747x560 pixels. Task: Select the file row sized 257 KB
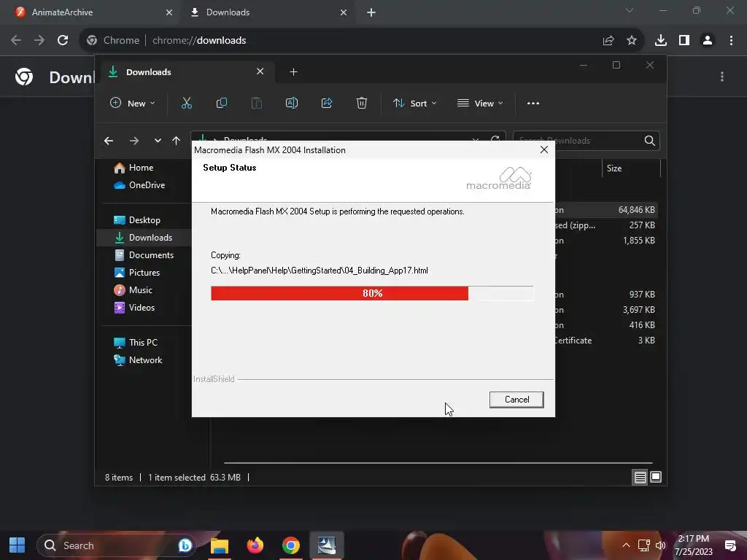606,225
